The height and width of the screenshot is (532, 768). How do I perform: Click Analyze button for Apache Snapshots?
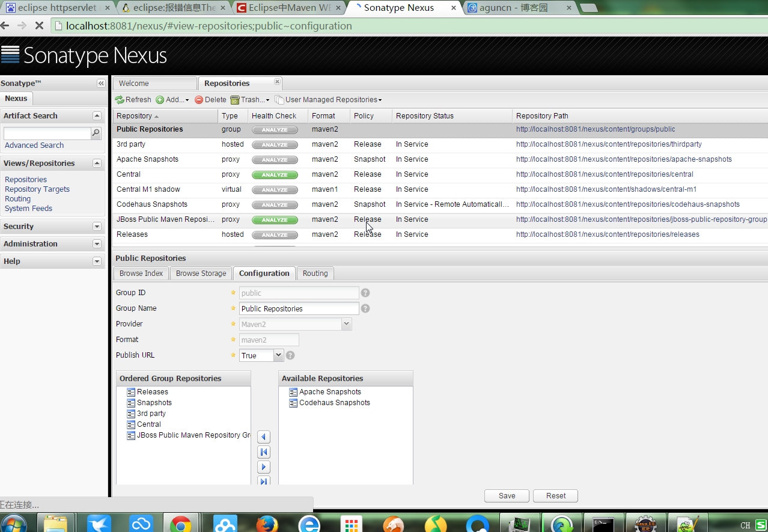click(x=275, y=160)
